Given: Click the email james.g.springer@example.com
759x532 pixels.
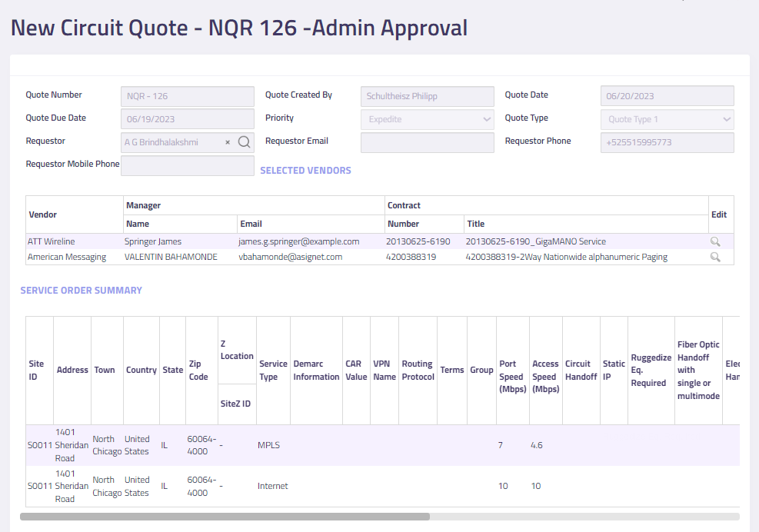Looking at the screenshot, I should pyautogui.click(x=298, y=241).
